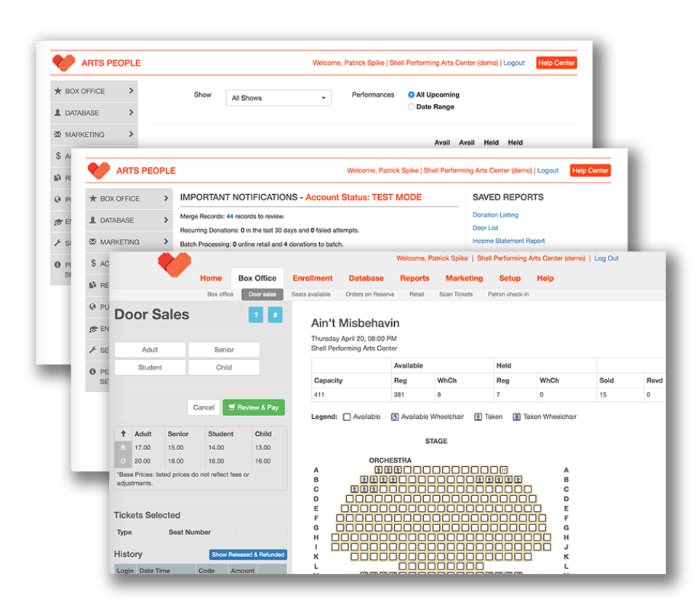Expand the Database chevron in the Notifications window
This screenshot has width=698, height=616.
[166, 220]
